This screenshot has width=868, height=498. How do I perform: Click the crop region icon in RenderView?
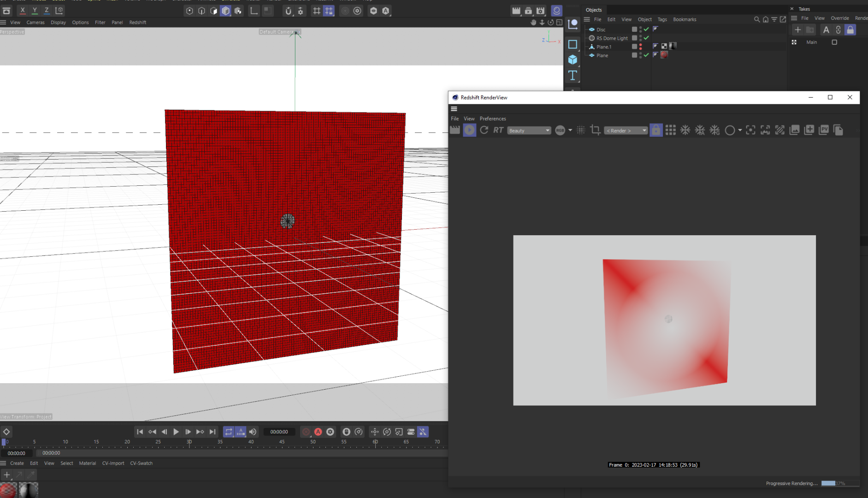(x=595, y=130)
